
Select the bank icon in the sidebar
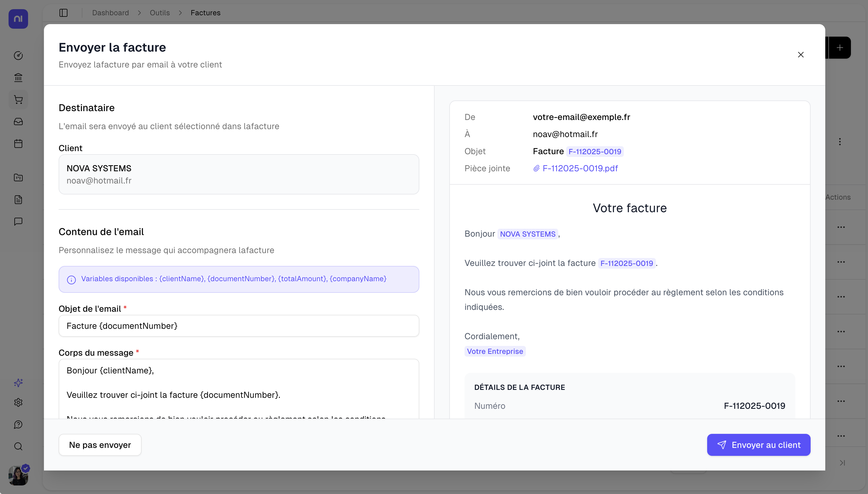pos(18,77)
